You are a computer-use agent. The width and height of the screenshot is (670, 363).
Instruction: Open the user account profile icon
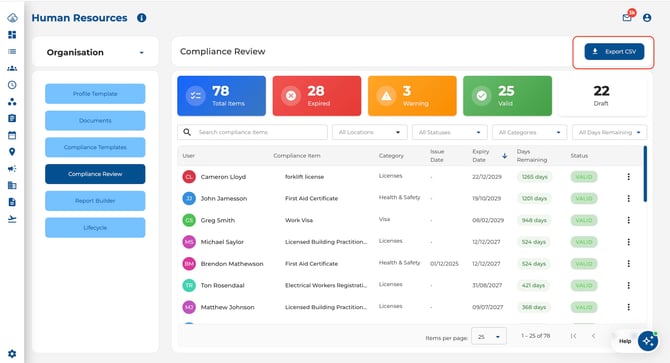pyautogui.click(x=647, y=18)
